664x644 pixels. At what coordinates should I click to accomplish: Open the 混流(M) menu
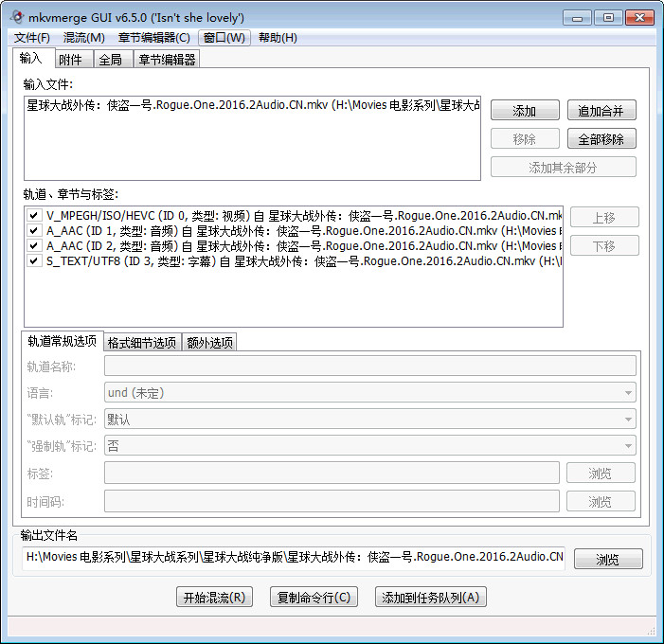click(x=83, y=38)
